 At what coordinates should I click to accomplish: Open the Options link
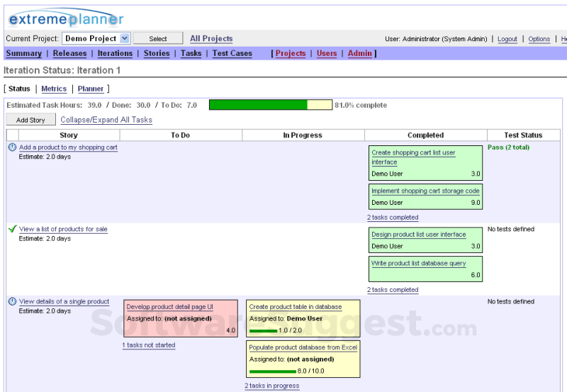pyautogui.click(x=539, y=39)
